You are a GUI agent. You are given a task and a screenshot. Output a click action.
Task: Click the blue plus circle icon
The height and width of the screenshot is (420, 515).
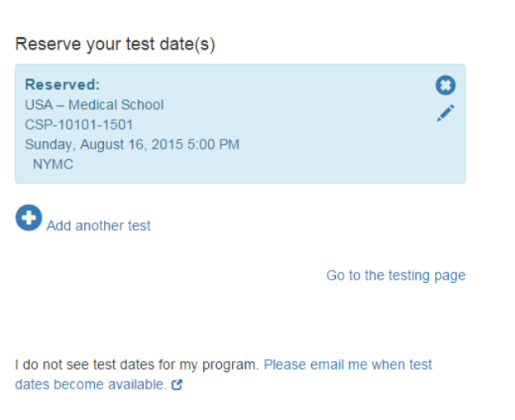coord(29,218)
